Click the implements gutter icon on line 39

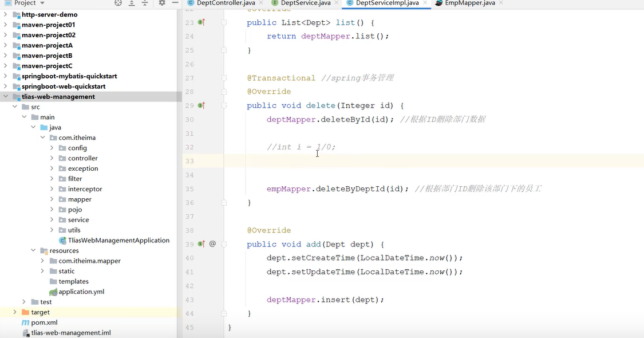coord(202,244)
